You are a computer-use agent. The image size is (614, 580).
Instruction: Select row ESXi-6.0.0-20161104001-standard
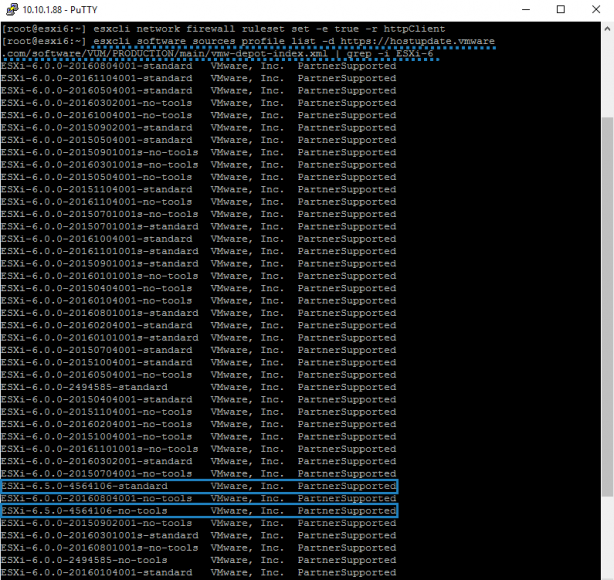click(199, 78)
